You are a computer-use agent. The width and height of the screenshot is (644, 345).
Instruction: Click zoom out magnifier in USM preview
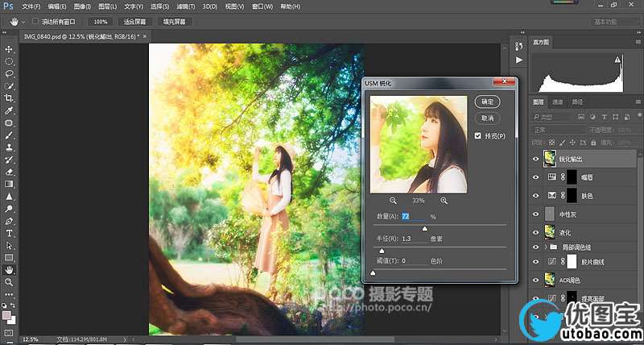[x=393, y=200]
